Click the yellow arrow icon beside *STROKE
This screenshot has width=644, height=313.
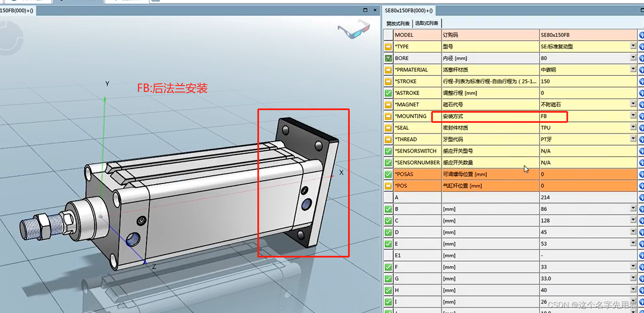point(388,81)
